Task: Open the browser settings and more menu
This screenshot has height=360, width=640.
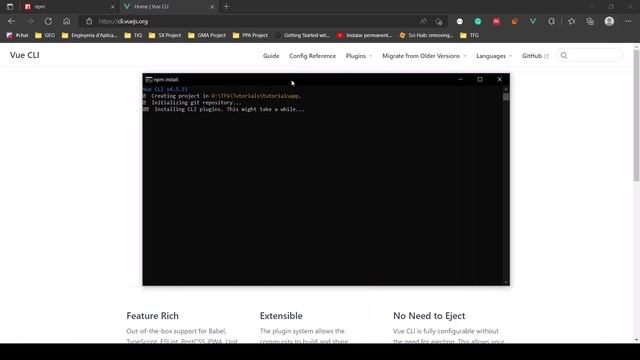Action: pyautogui.click(x=628, y=21)
